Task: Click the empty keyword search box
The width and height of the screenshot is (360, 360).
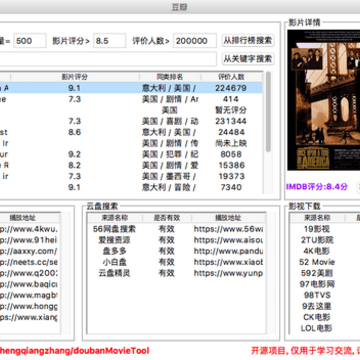Action: pos(108,59)
